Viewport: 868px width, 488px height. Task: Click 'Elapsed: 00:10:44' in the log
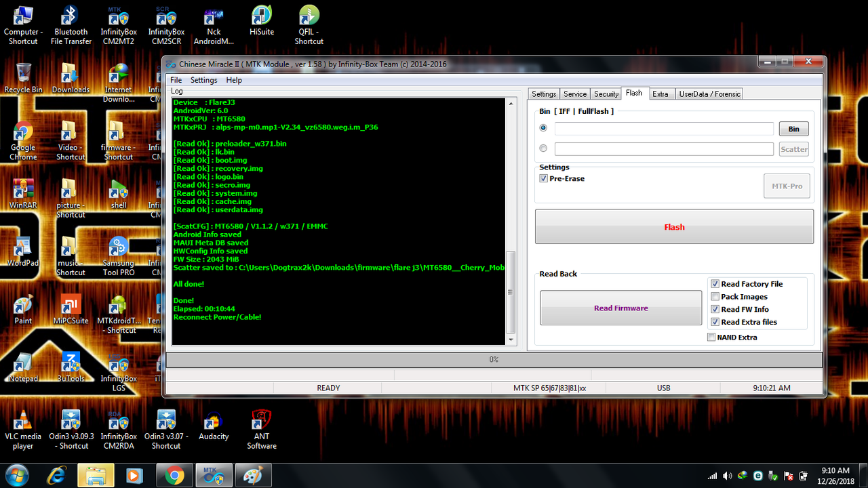(x=203, y=308)
